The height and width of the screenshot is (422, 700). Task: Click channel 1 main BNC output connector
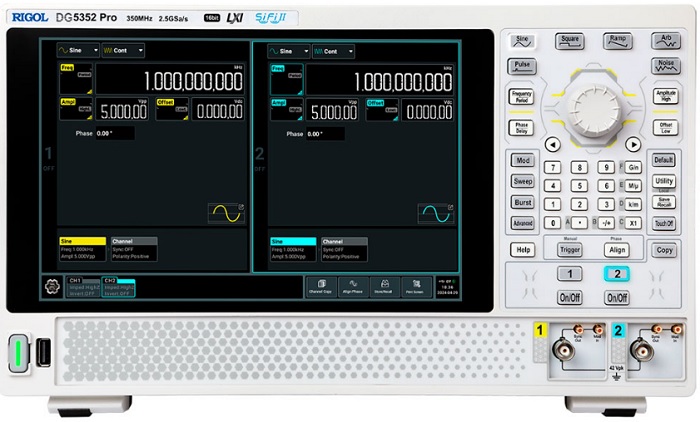[564, 349]
